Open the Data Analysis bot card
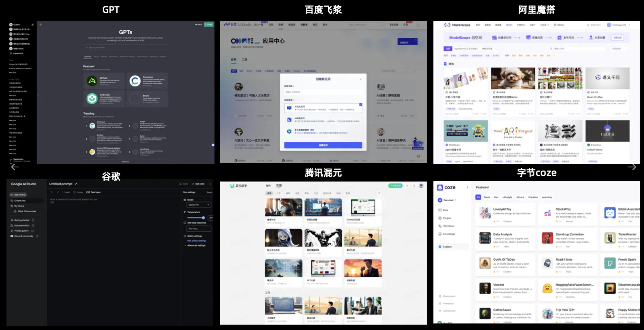Viewport: 644px width, 330px height. [505, 239]
